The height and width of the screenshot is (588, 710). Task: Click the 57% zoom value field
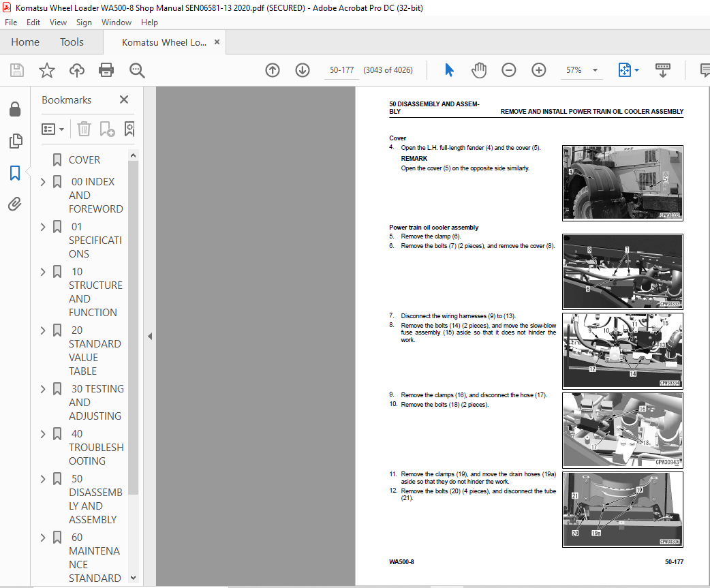click(574, 70)
